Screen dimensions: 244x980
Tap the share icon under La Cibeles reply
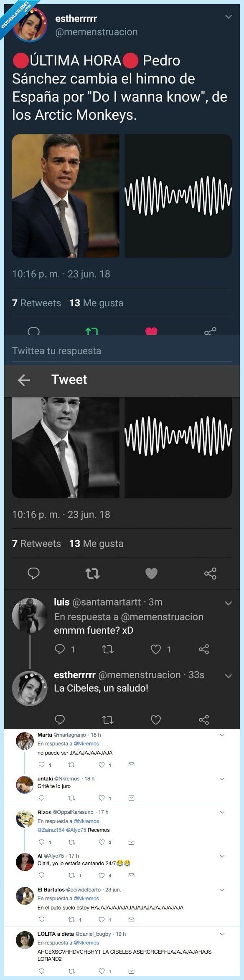click(202, 718)
